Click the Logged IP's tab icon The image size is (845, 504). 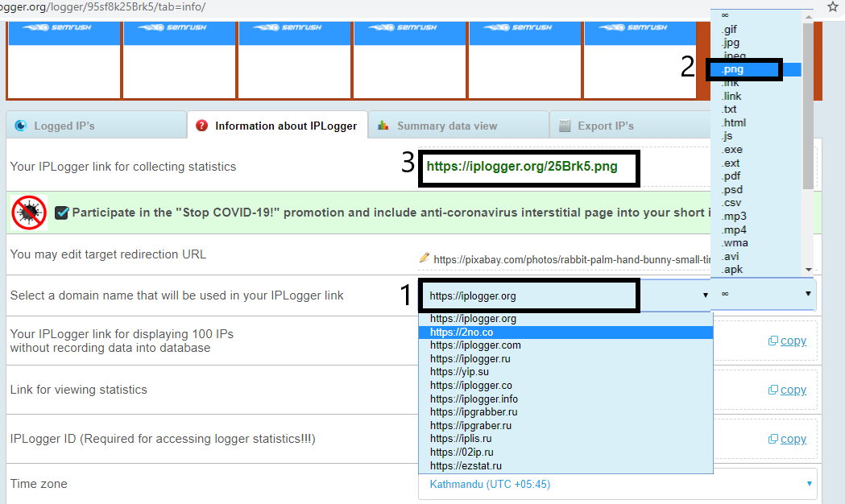coord(20,126)
